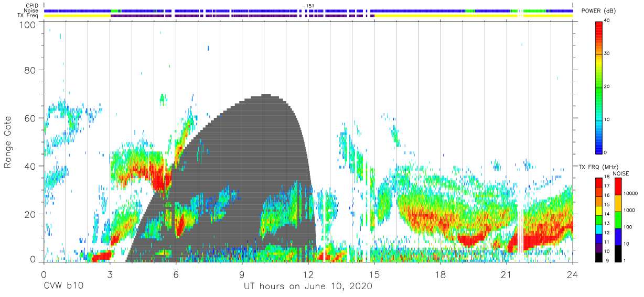Click x-axis tick label '21'
The image size is (644, 297).
tap(507, 274)
